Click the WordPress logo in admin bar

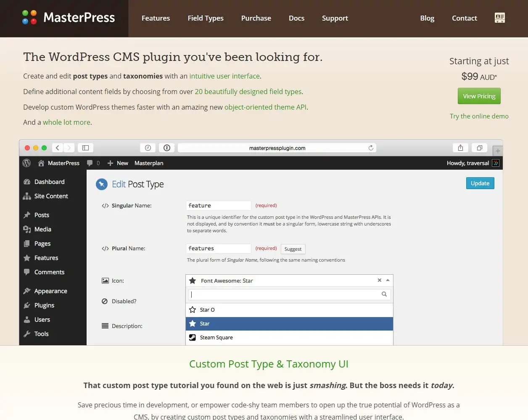coord(26,163)
